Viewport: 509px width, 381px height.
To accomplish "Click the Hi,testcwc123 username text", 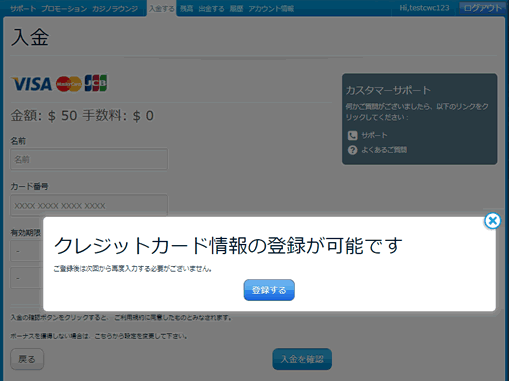I will point(424,8).
